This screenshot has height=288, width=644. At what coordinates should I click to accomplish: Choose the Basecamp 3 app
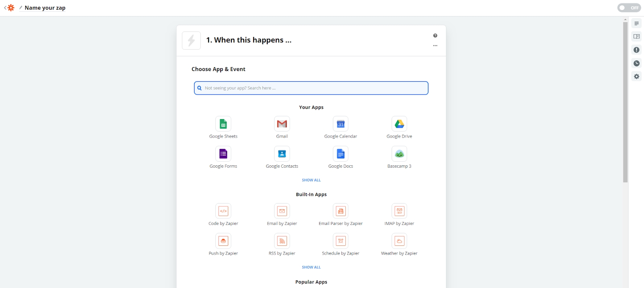coord(399,154)
